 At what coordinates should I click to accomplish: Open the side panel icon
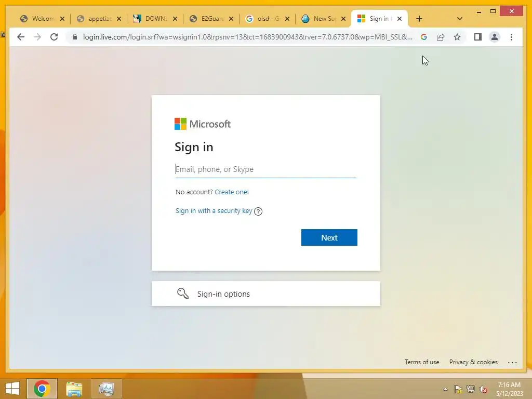478,37
